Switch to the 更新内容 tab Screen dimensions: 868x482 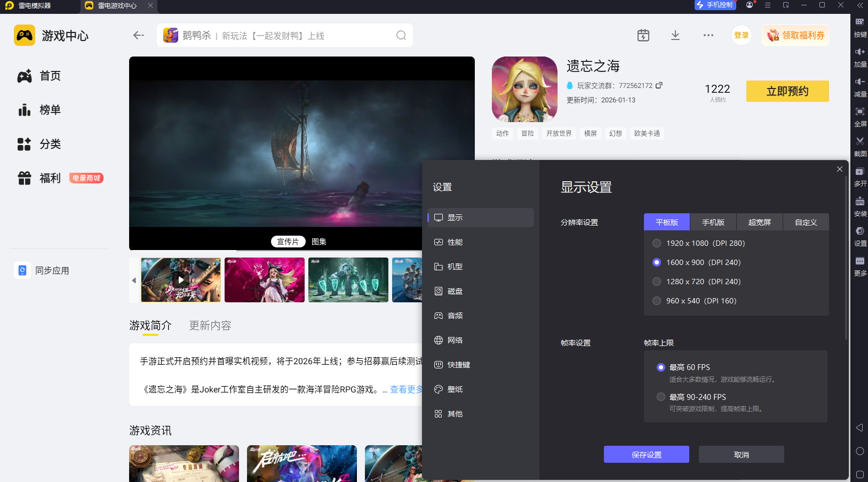(210, 325)
